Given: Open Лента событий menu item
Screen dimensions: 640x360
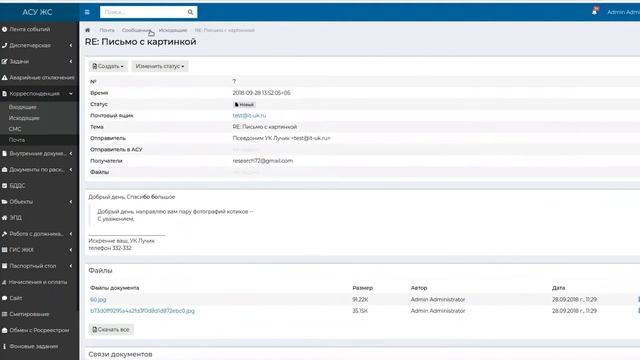Looking at the screenshot, I should click(30, 29).
